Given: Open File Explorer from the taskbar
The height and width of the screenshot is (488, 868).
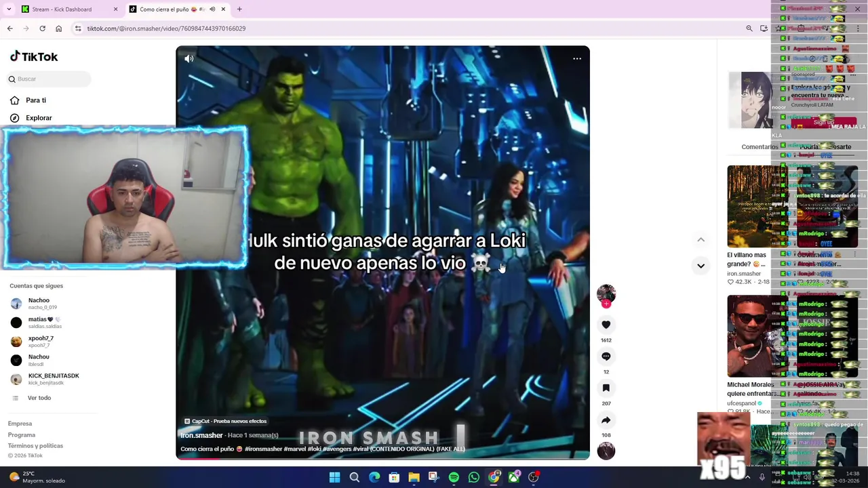Looking at the screenshot, I should pyautogui.click(x=414, y=477).
